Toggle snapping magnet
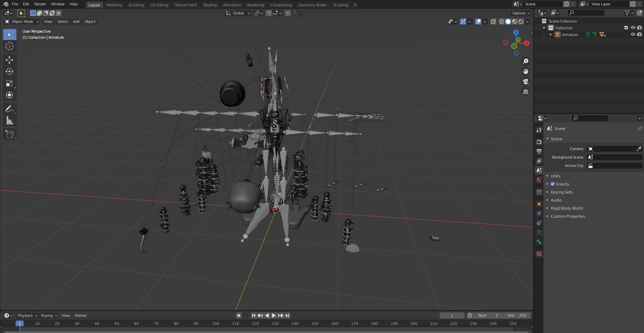Screen dimensions: 644x333 point(269,13)
